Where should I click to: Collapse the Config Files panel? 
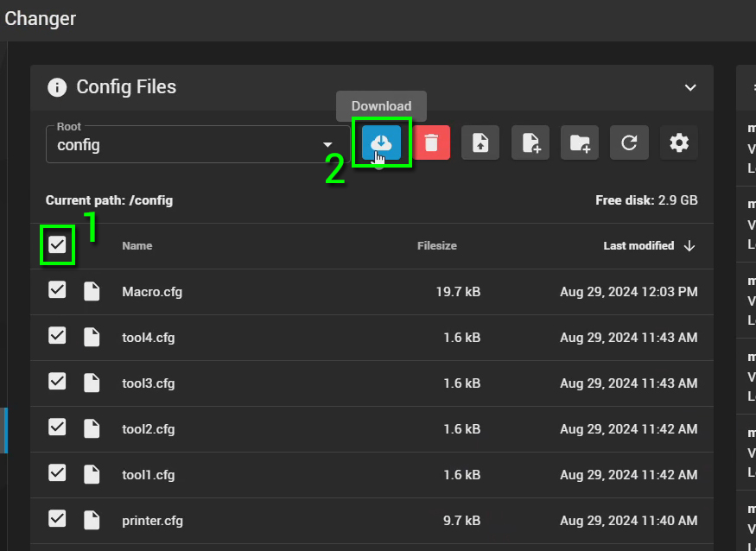tap(689, 87)
